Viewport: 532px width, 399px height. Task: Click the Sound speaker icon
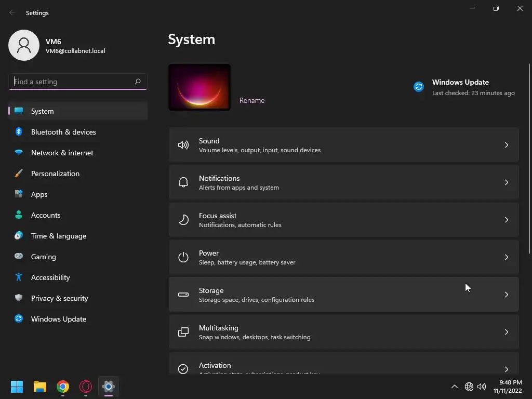pyautogui.click(x=183, y=145)
